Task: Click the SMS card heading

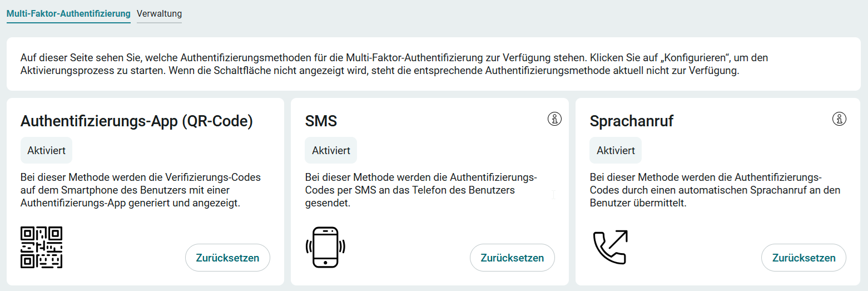Action: click(321, 121)
